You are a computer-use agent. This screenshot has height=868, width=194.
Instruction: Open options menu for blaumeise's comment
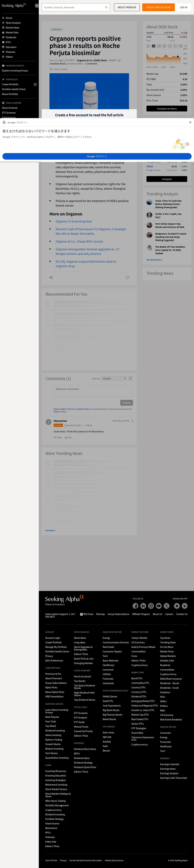coord(132,421)
